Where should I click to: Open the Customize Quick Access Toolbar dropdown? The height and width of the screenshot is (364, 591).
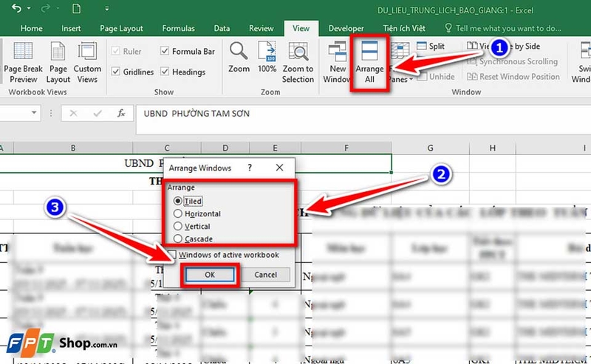107,9
